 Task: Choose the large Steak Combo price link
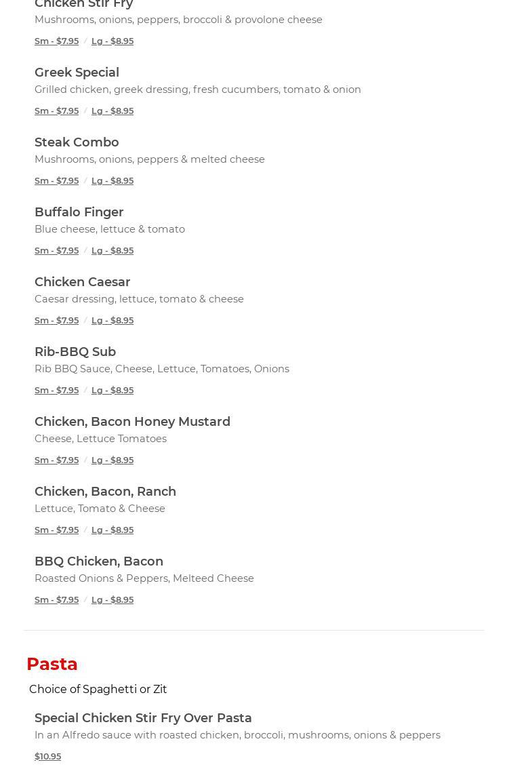point(112,180)
